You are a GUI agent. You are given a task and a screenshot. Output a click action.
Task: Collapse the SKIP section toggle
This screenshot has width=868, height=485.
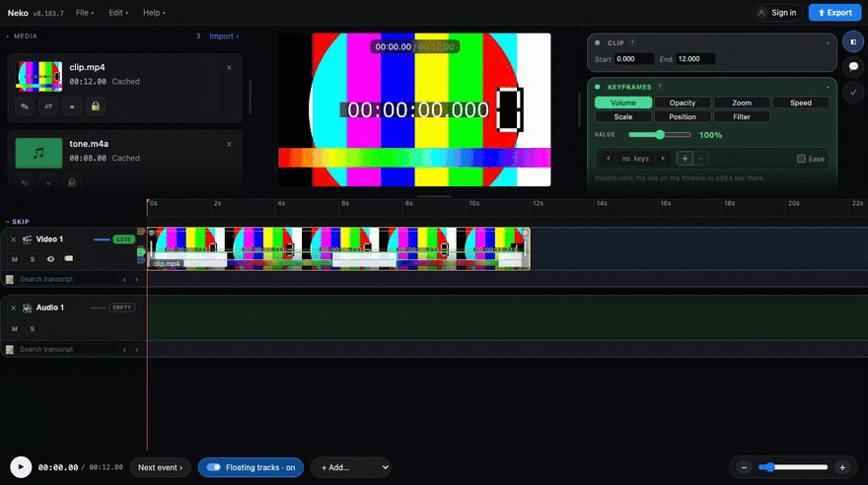pyautogui.click(x=17, y=222)
